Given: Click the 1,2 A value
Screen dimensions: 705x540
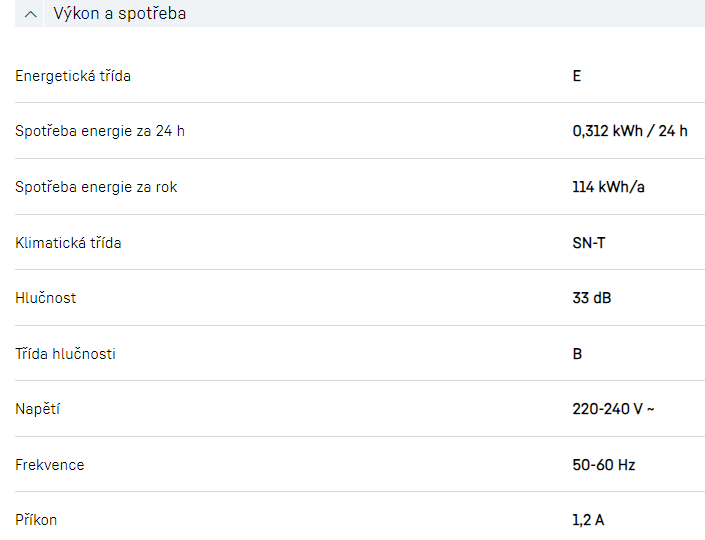Looking at the screenshot, I should pyautogui.click(x=588, y=520).
